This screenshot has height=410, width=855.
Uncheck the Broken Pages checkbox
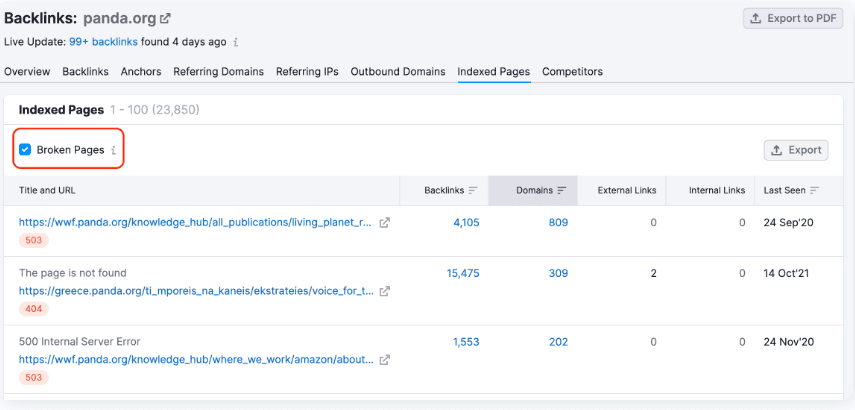click(25, 150)
